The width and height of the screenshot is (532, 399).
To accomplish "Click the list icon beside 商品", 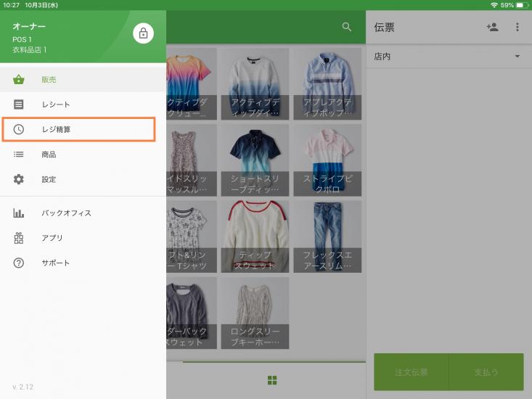I will pyautogui.click(x=19, y=155).
